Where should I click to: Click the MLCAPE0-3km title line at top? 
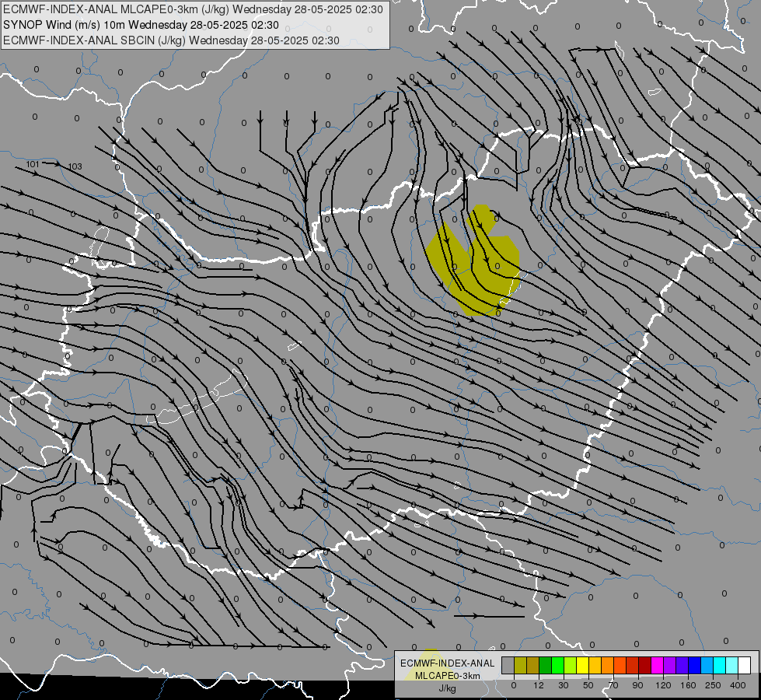tap(193, 9)
